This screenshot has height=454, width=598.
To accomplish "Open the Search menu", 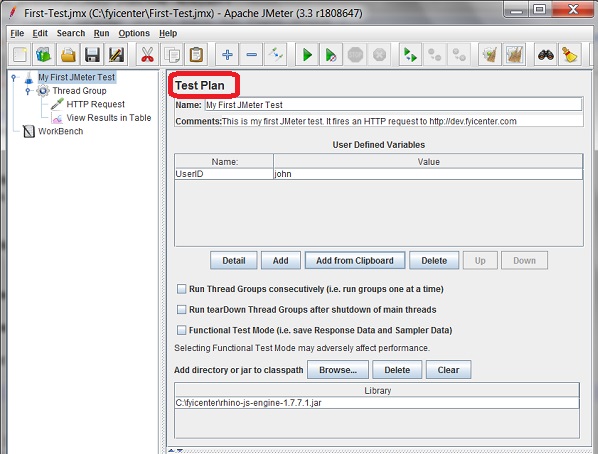I will click(x=71, y=33).
